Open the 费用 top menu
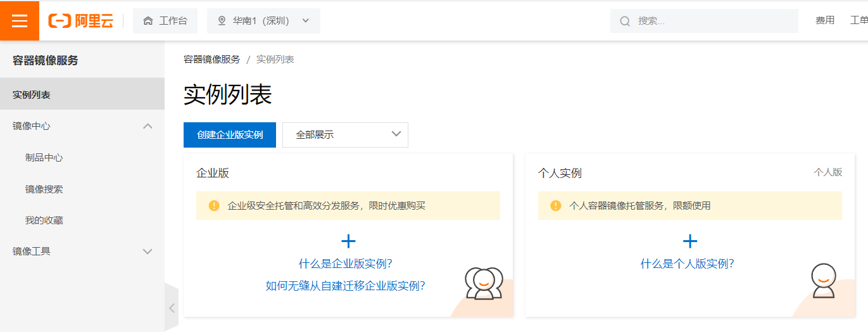The width and height of the screenshot is (868, 332). (825, 21)
